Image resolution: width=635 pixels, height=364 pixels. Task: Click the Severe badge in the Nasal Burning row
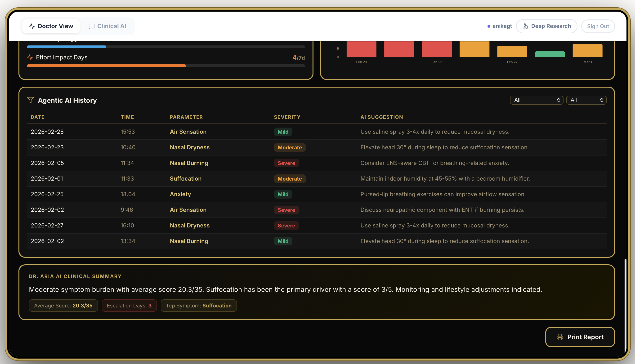(x=286, y=163)
